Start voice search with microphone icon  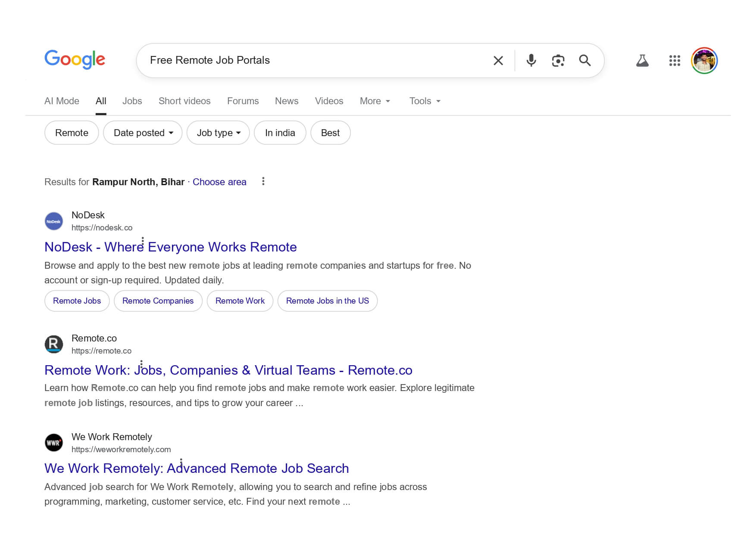point(531,60)
